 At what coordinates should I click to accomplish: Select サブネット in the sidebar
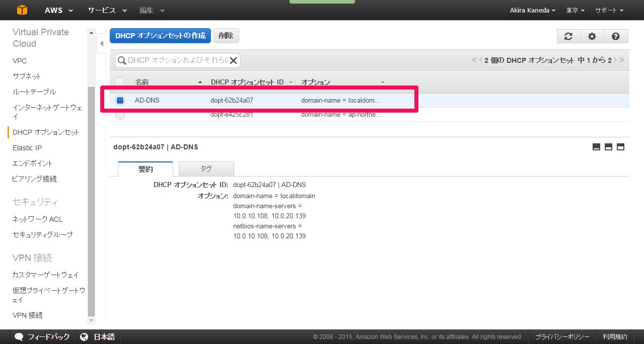pyautogui.click(x=27, y=76)
